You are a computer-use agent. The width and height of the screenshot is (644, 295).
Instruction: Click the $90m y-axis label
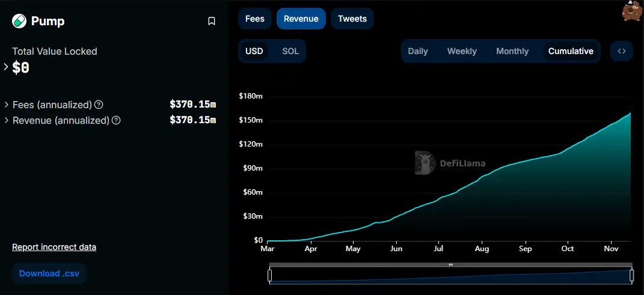253,169
